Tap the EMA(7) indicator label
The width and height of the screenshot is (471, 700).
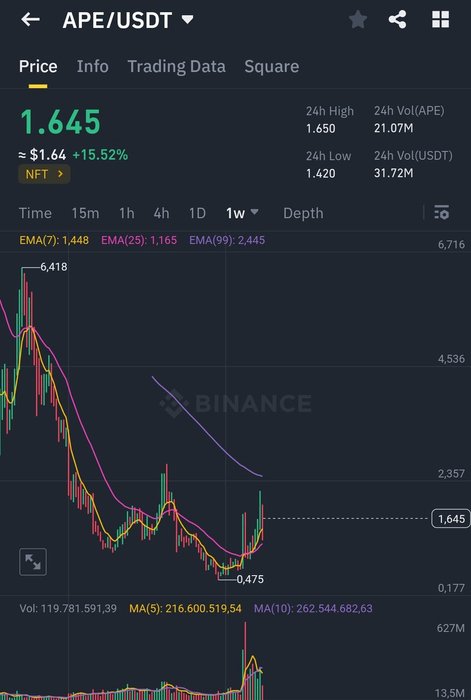click(x=54, y=240)
